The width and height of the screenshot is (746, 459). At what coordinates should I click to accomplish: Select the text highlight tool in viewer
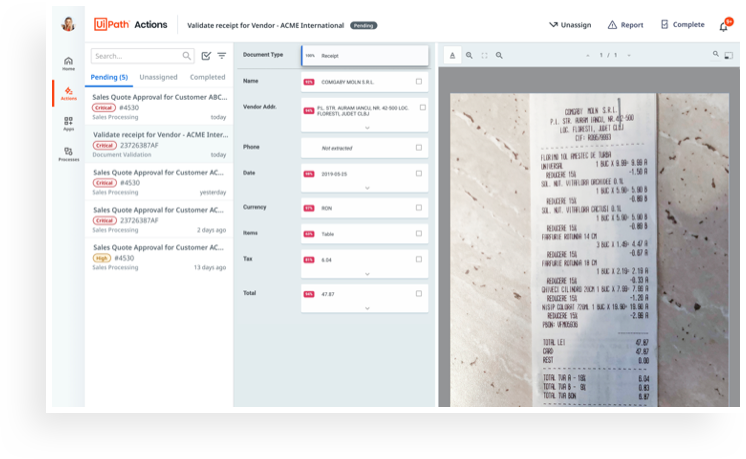click(x=452, y=55)
